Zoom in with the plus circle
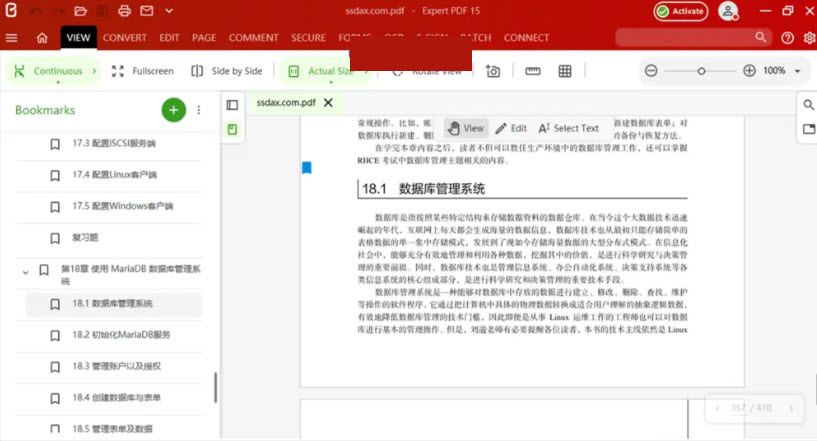This screenshot has height=441, width=817. click(749, 70)
